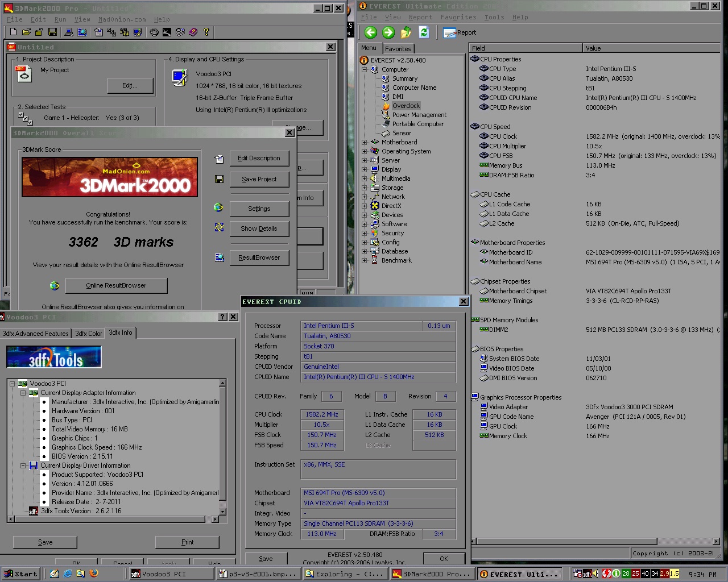Image resolution: width=728 pixels, height=582 pixels.
Task: Open the Run menu in 3DMark2000
Action: coord(60,19)
